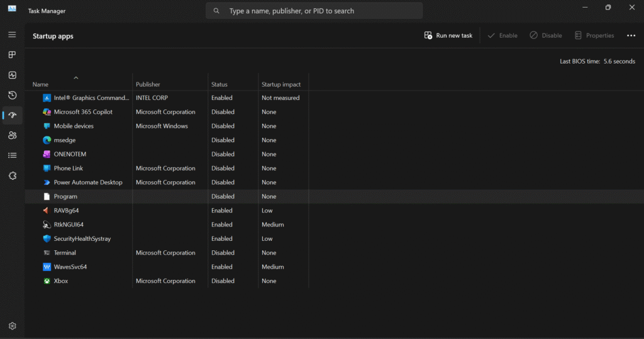Select the Xbox startup app row

click(x=61, y=281)
